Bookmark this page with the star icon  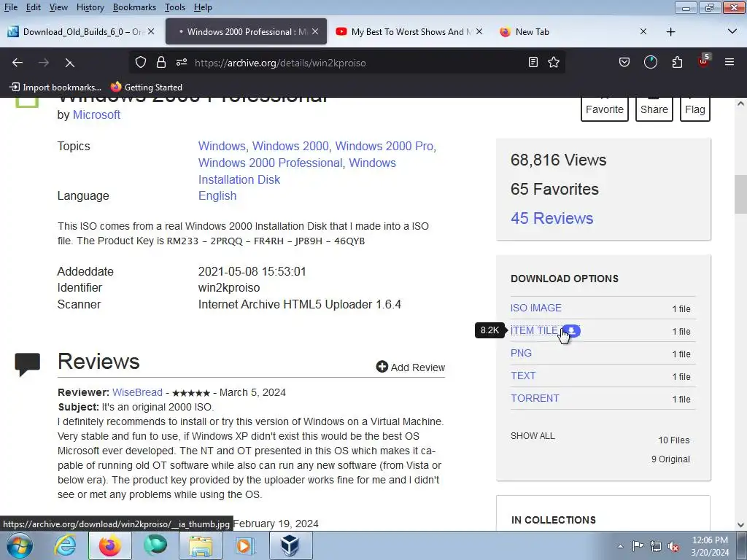pyautogui.click(x=554, y=63)
